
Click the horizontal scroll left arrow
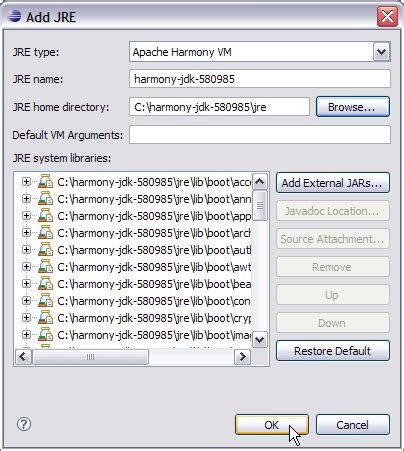click(23, 357)
